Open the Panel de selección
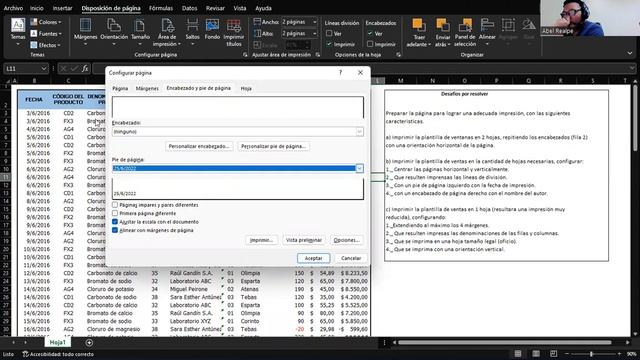The width and height of the screenshot is (640, 360). tap(465, 32)
